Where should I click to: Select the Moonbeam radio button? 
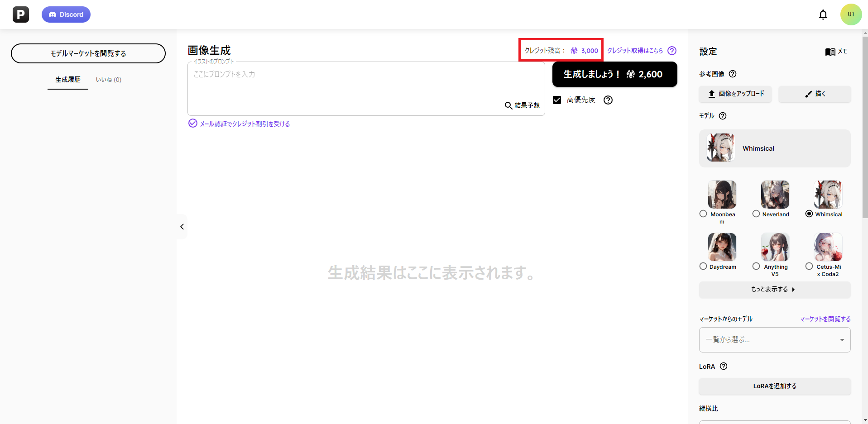[703, 214]
